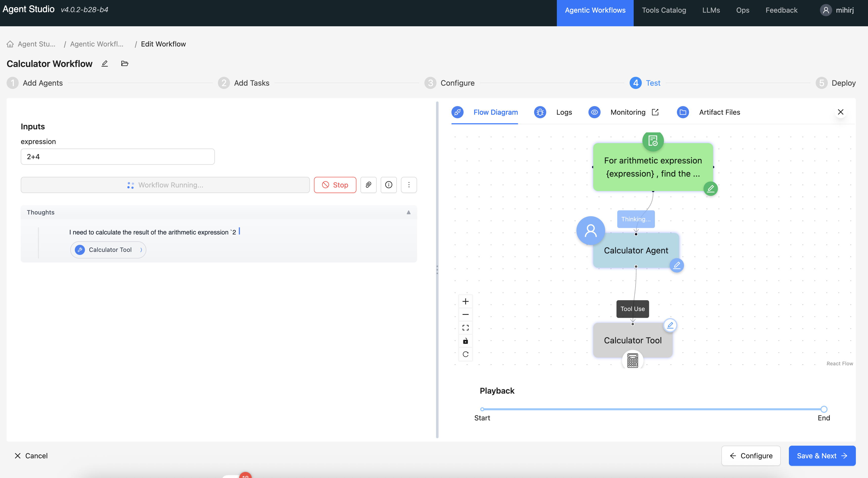The width and height of the screenshot is (868, 478).
Task: Open the Tools Catalog menu item
Action: 664,10
